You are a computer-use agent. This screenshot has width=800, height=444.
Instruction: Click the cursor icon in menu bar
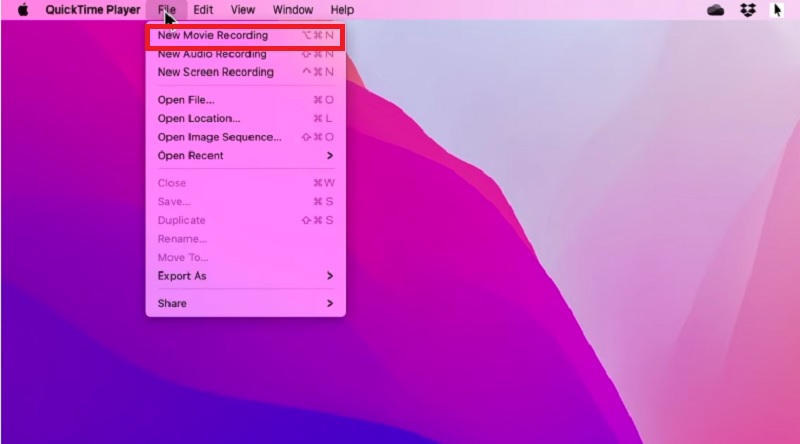pyautogui.click(x=777, y=10)
